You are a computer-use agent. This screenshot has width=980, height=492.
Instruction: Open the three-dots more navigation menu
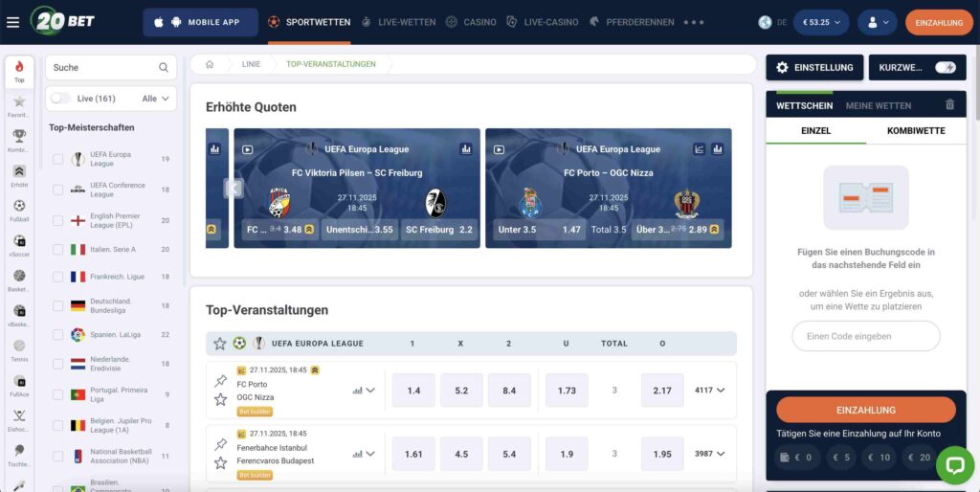(694, 23)
